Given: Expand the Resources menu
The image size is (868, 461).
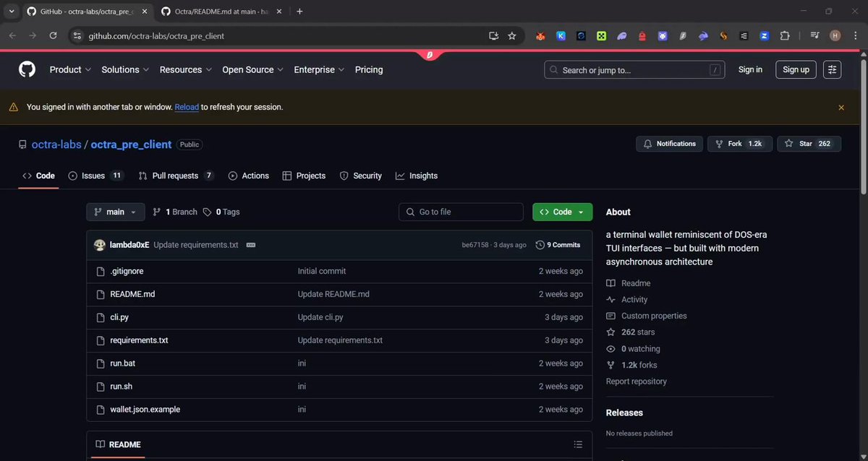Looking at the screenshot, I should pos(185,69).
